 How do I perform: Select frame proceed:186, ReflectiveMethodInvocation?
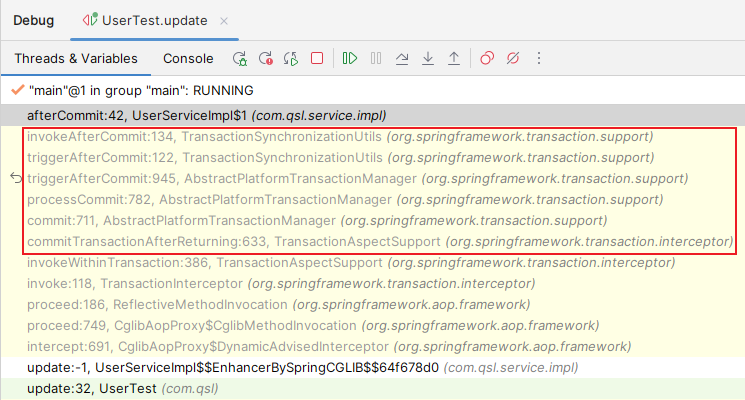coord(373,305)
